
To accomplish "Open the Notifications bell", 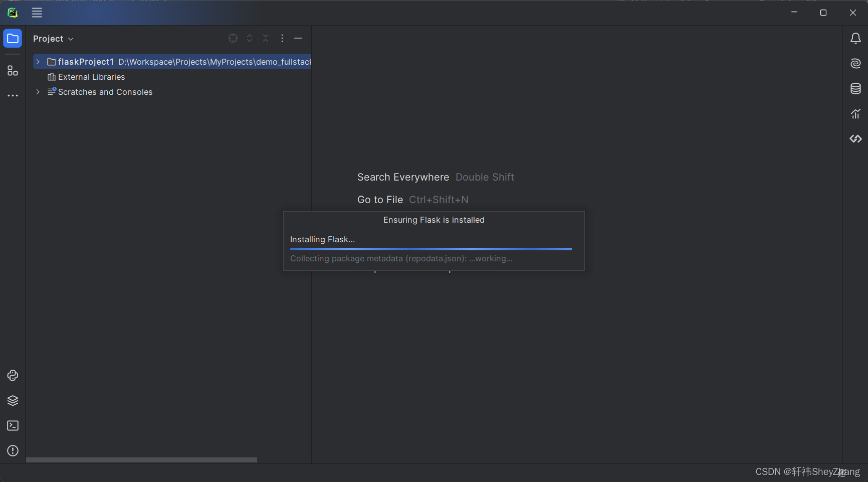I will point(855,39).
